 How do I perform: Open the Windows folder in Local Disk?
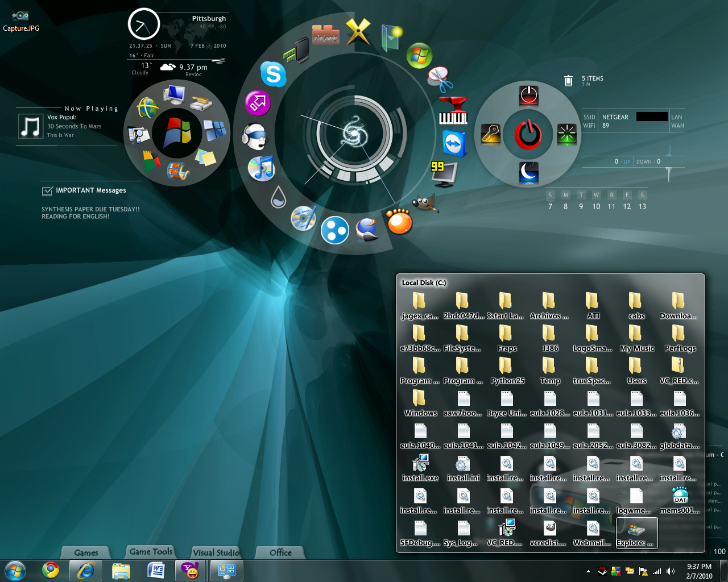(420, 403)
